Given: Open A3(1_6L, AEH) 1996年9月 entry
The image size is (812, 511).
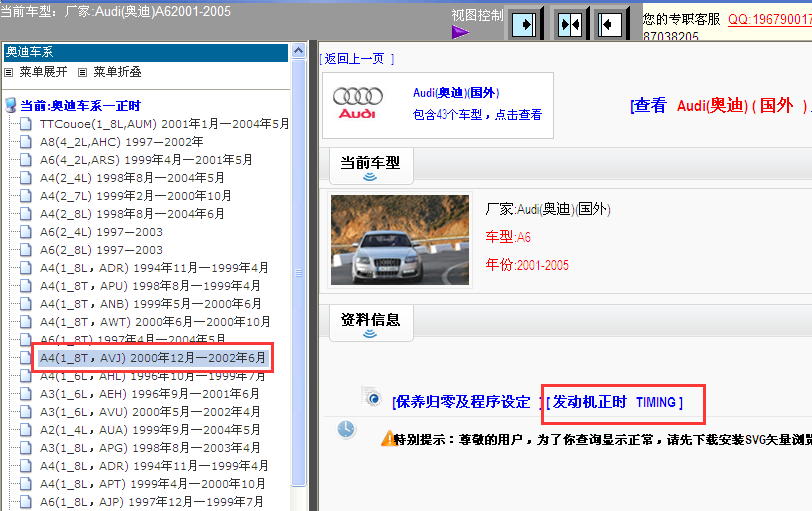Looking at the screenshot, I should (x=150, y=393).
